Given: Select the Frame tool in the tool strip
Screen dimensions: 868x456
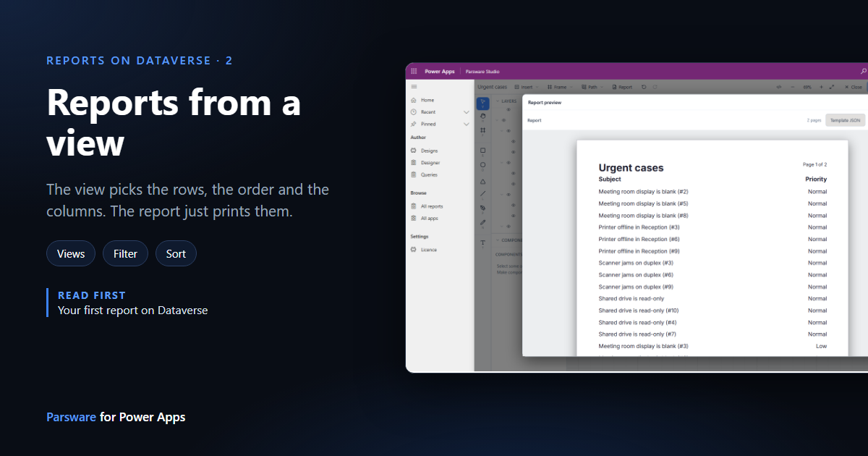Looking at the screenshot, I should click(x=483, y=130).
